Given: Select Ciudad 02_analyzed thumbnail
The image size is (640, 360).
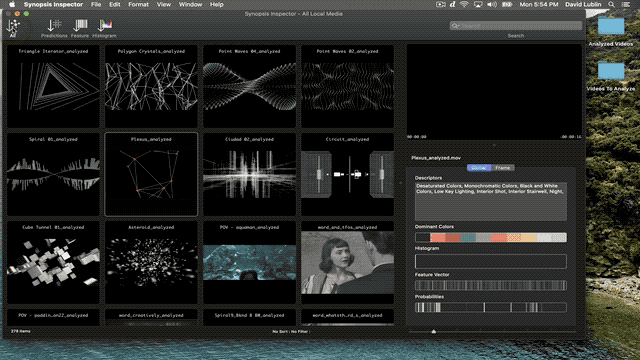Looking at the screenshot, I should pyautogui.click(x=249, y=174).
